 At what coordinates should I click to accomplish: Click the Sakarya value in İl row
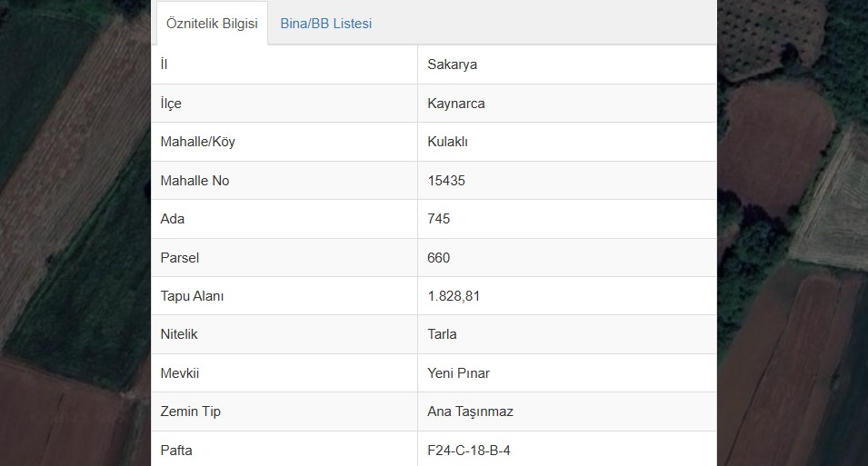tap(453, 64)
